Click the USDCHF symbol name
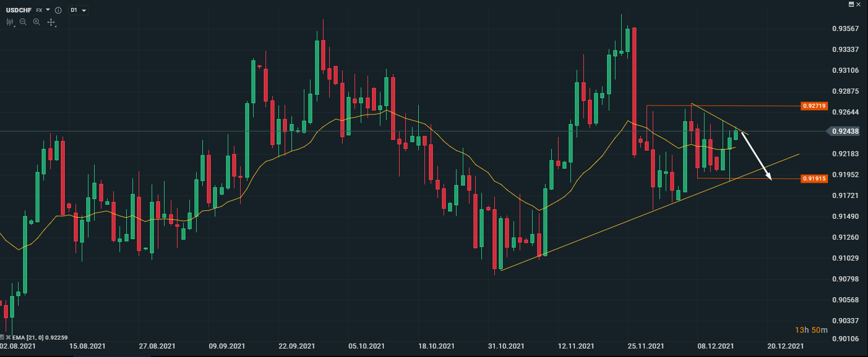Image resolution: width=868 pixels, height=357 pixels. [x=19, y=10]
